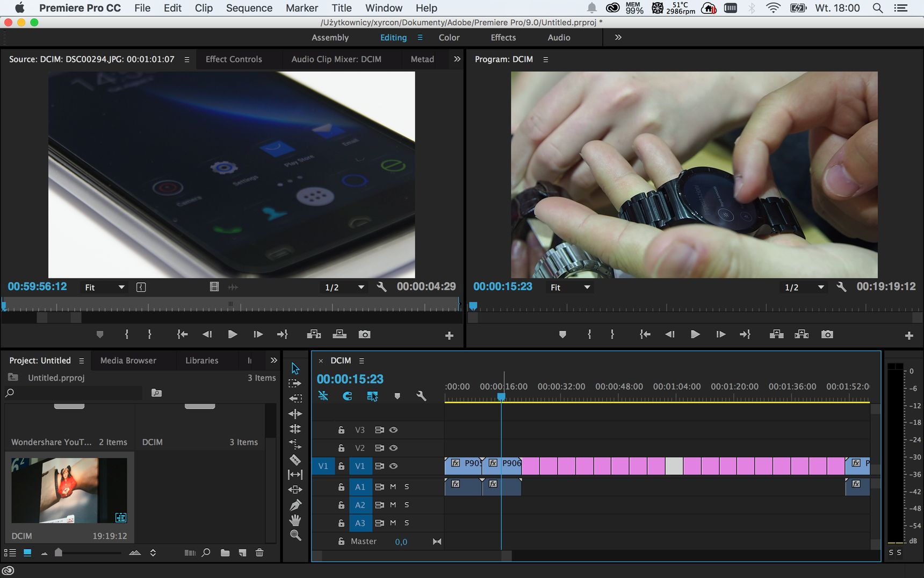924x578 pixels.
Task: Open Program monitor button editor plus
Action: click(x=909, y=336)
